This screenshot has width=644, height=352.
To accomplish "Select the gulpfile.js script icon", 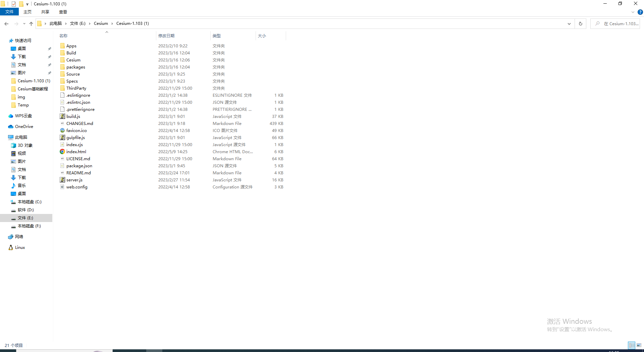I will coord(62,138).
